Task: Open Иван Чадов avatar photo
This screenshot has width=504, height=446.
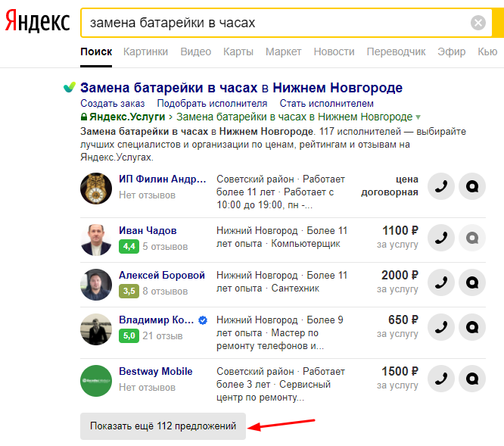Action: (x=96, y=240)
